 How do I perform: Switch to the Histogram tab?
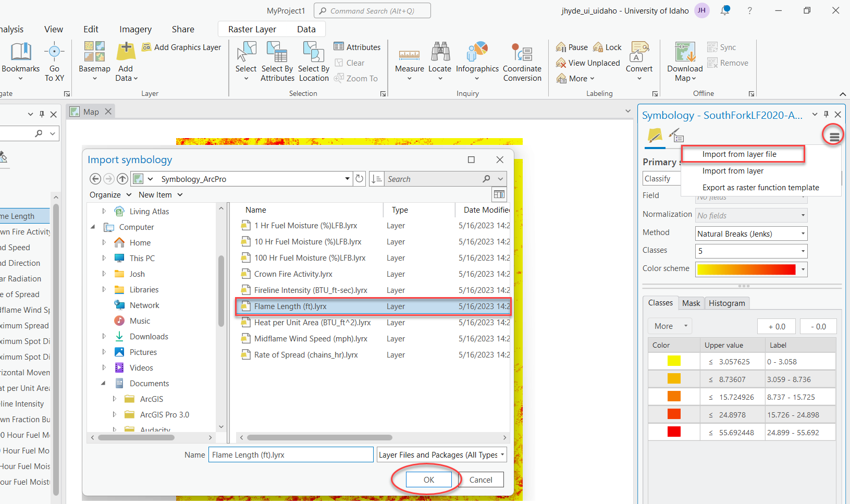pos(726,303)
